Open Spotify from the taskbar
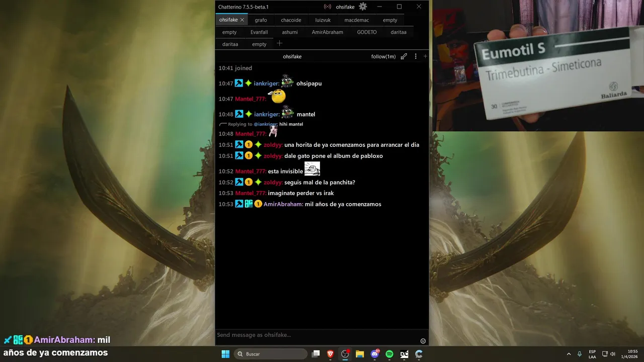 click(x=389, y=354)
